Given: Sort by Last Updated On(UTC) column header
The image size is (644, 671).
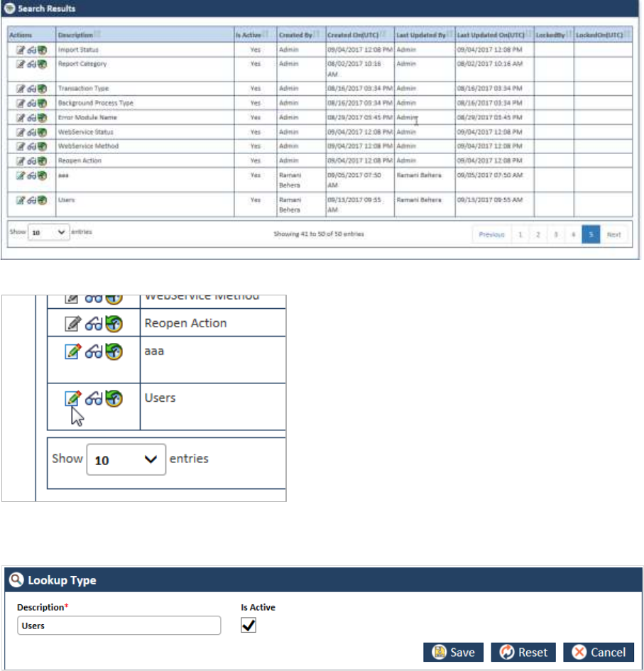Looking at the screenshot, I should point(494,35).
